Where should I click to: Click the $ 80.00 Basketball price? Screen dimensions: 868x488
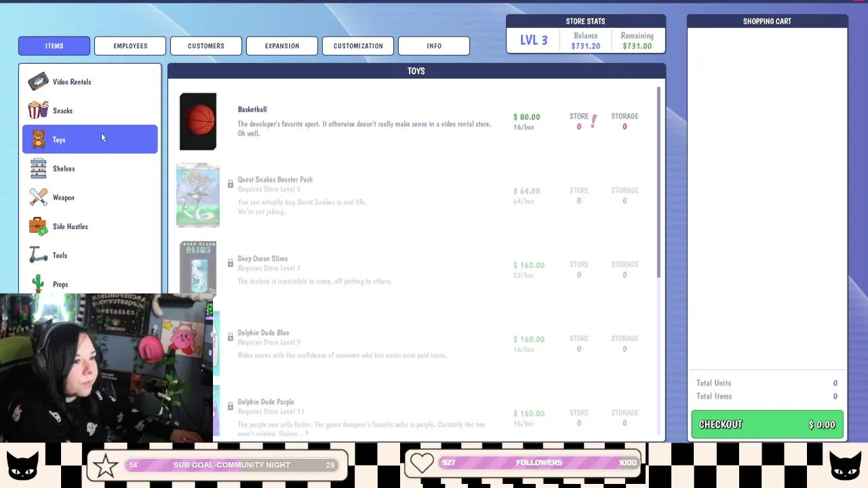tap(527, 117)
